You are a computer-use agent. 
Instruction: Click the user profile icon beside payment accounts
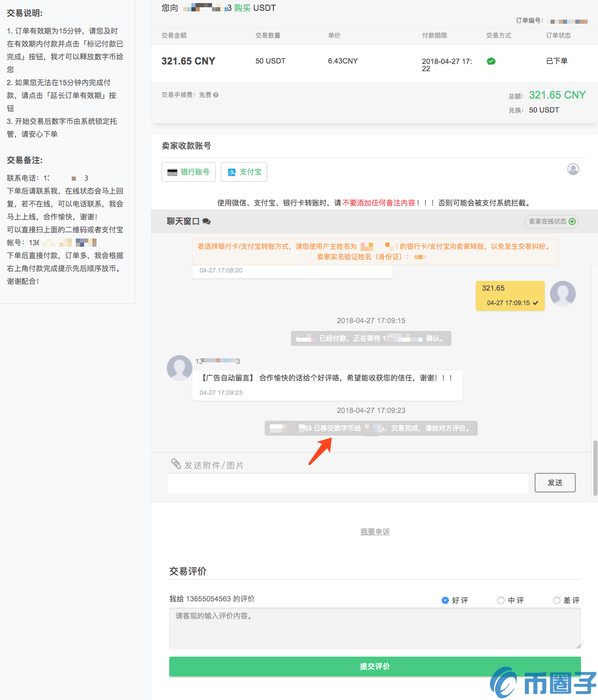point(573,169)
